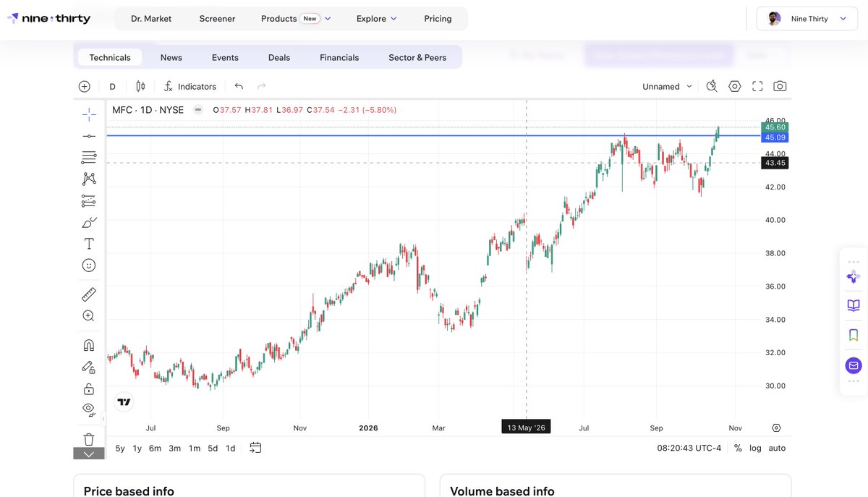Toggle log scale mode
The image size is (868, 497).
pyautogui.click(x=755, y=448)
